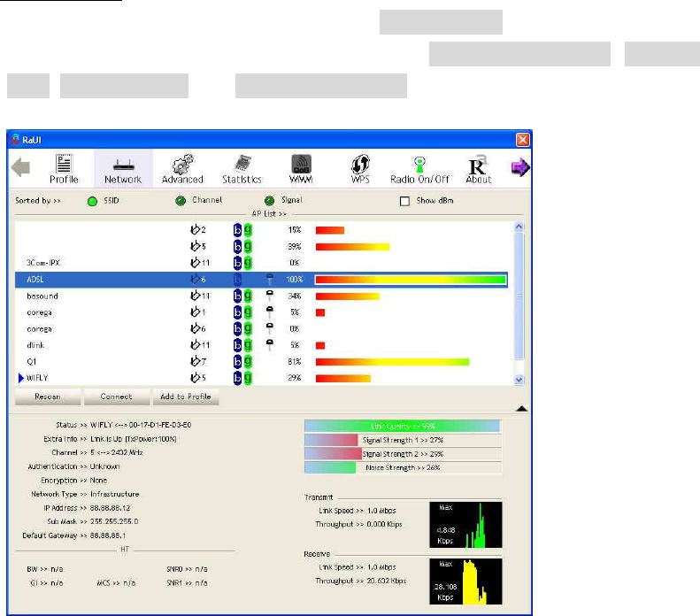Select the WIFLY network row

pyautogui.click(x=261, y=378)
